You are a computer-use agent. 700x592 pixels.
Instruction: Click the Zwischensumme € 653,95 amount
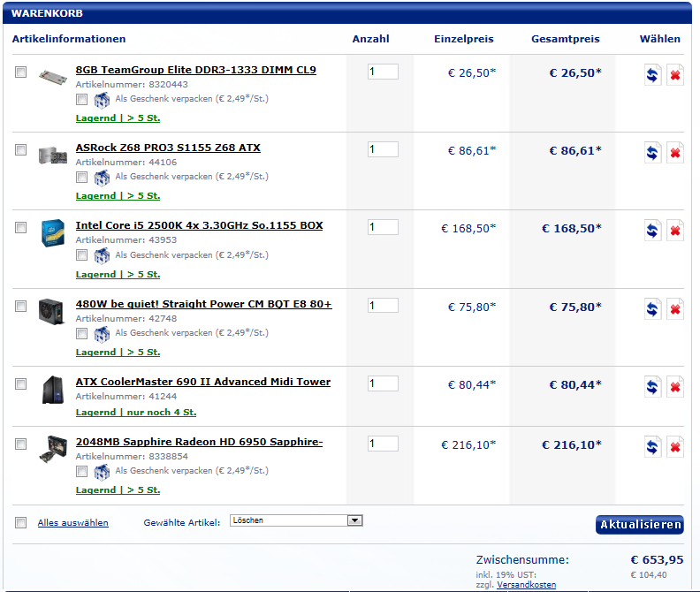[657, 560]
